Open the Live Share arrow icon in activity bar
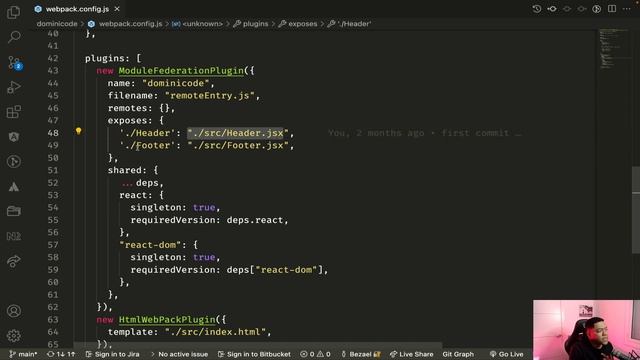This screenshot has width=640, height=360. coord(14,261)
